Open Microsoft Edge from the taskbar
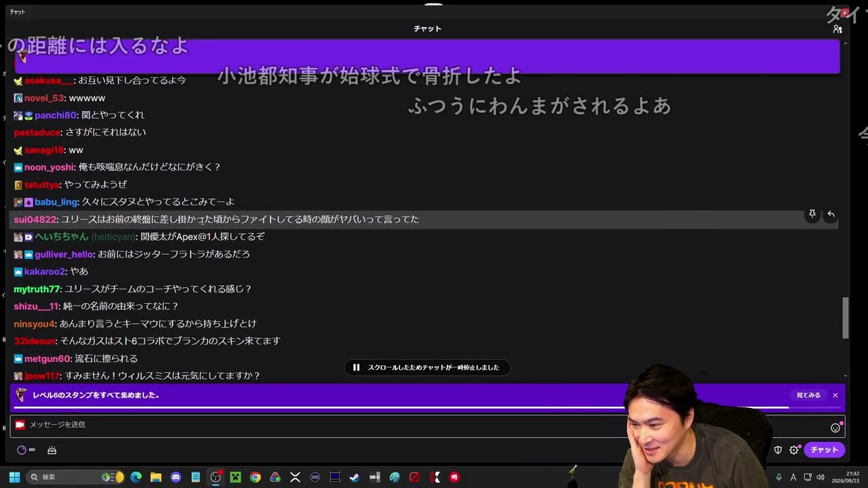 136,477
